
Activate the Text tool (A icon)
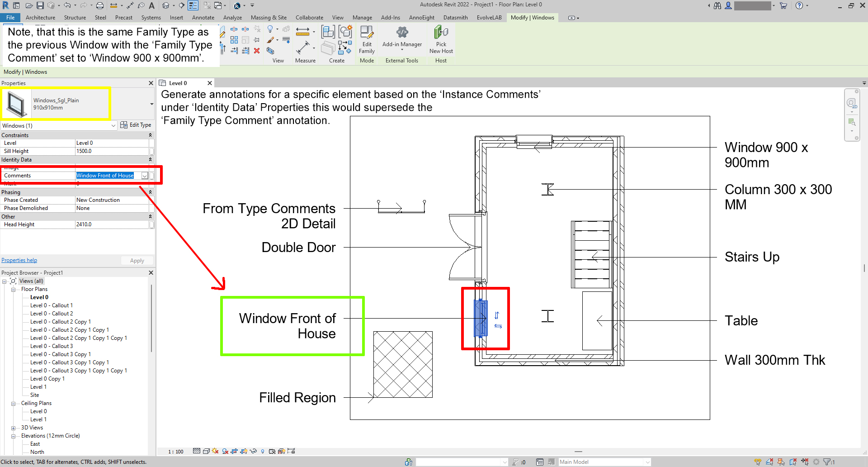(152, 5)
